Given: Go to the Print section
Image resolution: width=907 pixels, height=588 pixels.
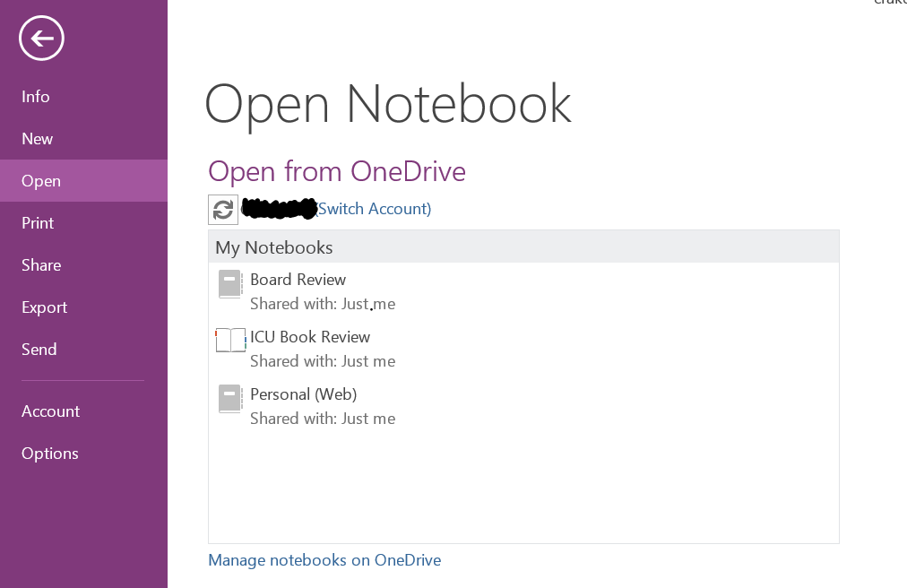Looking at the screenshot, I should (x=84, y=223).
